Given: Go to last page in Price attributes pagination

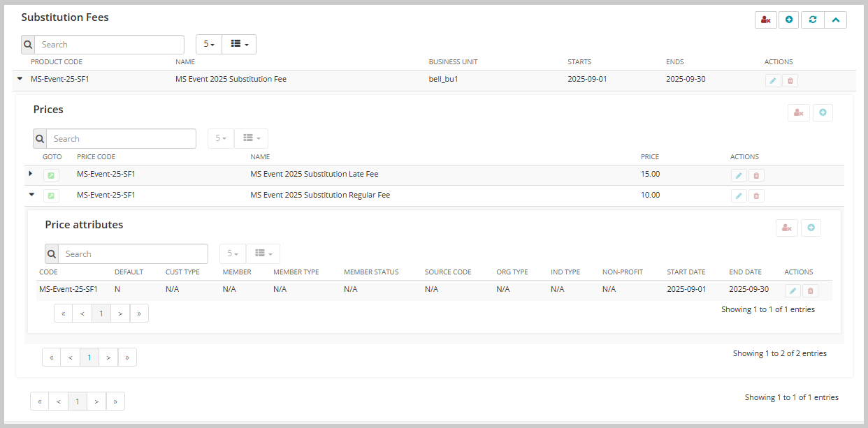Looking at the screenshot, I should click(x=139, y=313).
